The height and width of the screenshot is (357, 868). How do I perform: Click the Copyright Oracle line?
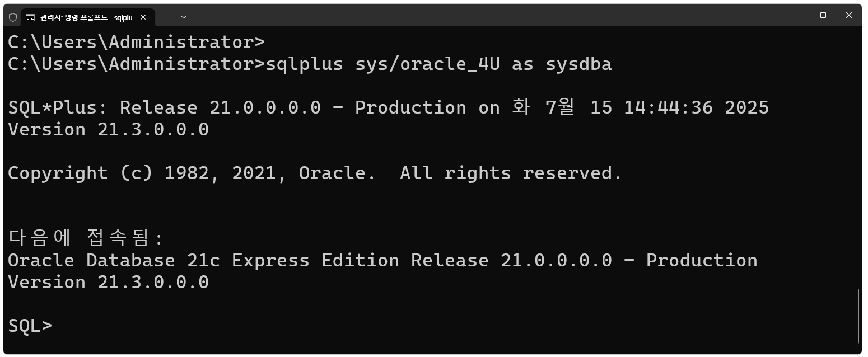tap(315, 173)
